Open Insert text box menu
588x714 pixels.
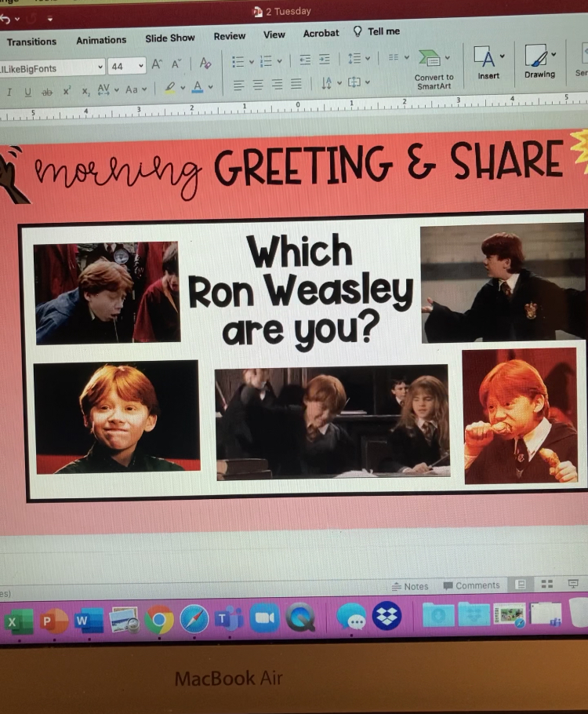pos(488,63)
